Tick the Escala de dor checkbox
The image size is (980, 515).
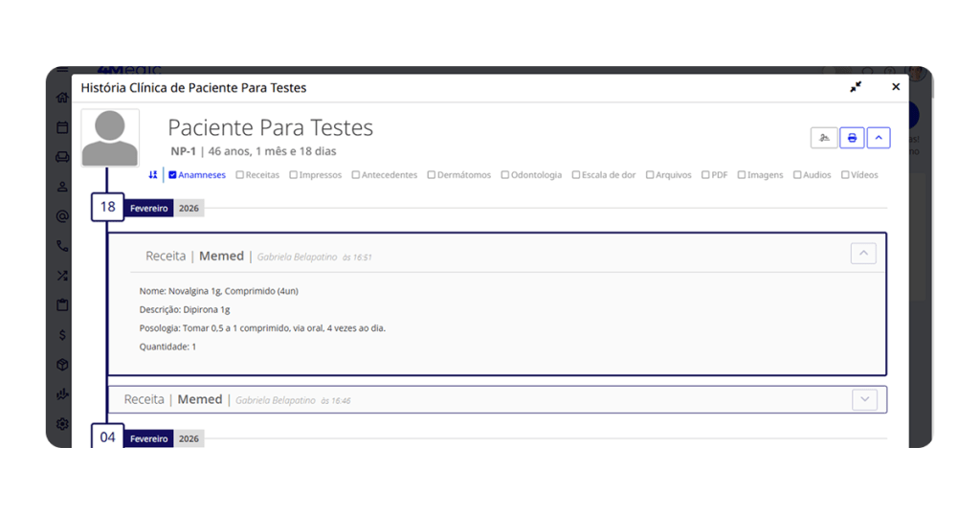576,175
